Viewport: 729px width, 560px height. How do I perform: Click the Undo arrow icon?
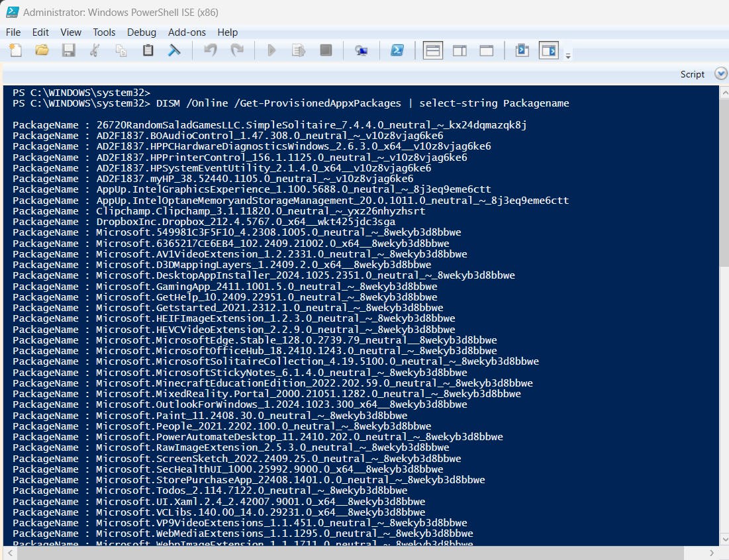click(x=210, y=50)
